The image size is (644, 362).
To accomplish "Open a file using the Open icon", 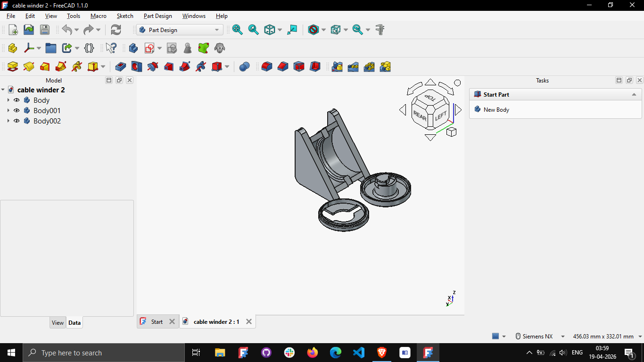I will (29, 30).
